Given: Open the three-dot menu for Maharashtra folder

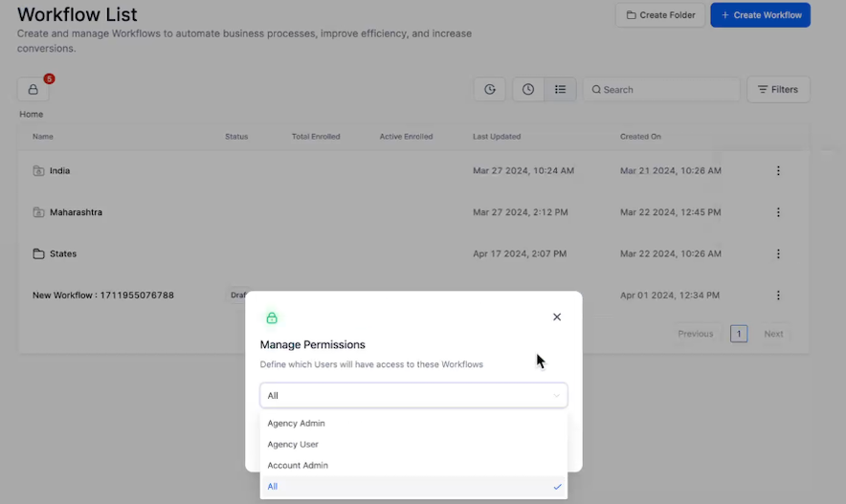Looking at the screenshot, I should [778, 212].
